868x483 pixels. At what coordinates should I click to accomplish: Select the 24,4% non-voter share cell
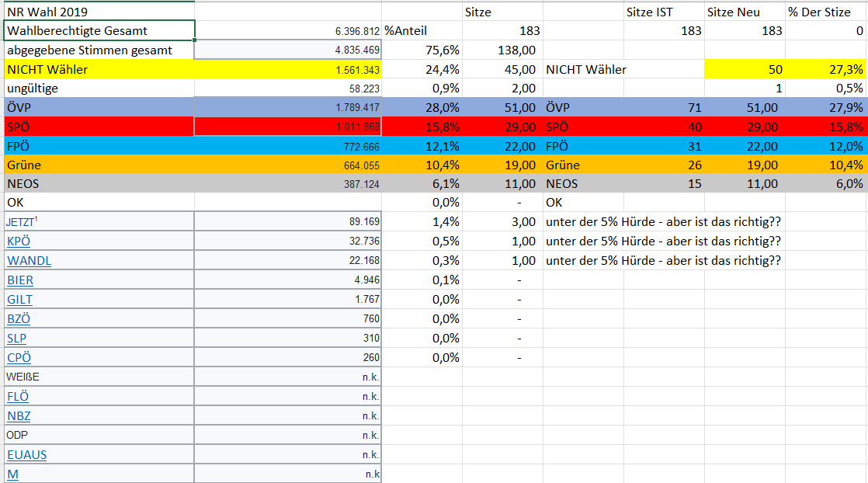422,69
